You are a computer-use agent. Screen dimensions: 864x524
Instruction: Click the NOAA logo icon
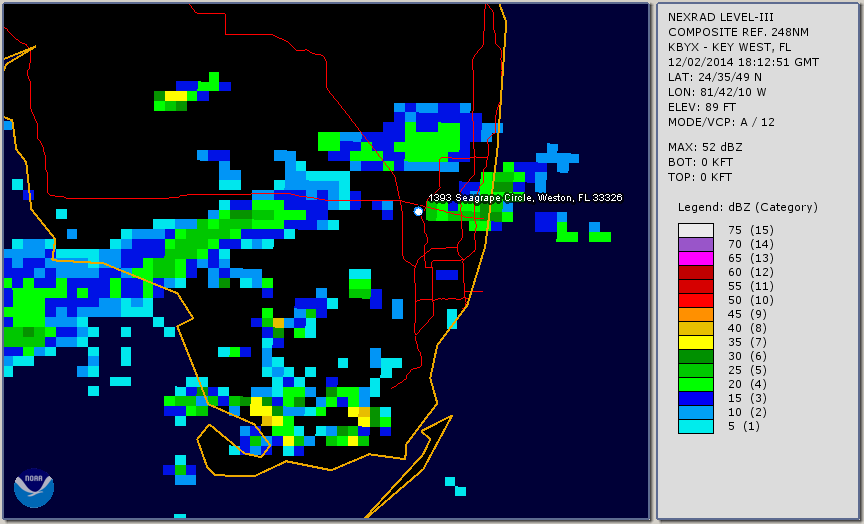(x=34, y=487)
